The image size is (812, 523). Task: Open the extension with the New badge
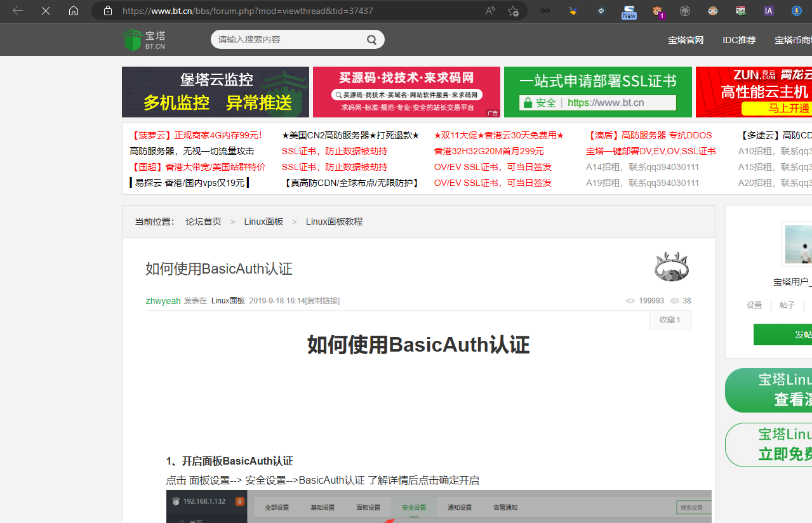(x=629, y=11)
